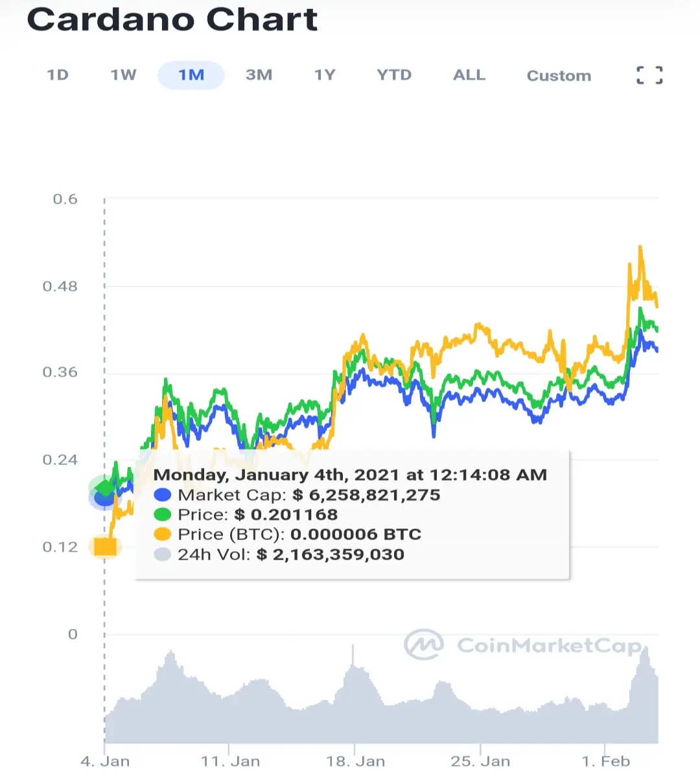
Task: Select the green diamond Price marker
Action: pos(104,487)
